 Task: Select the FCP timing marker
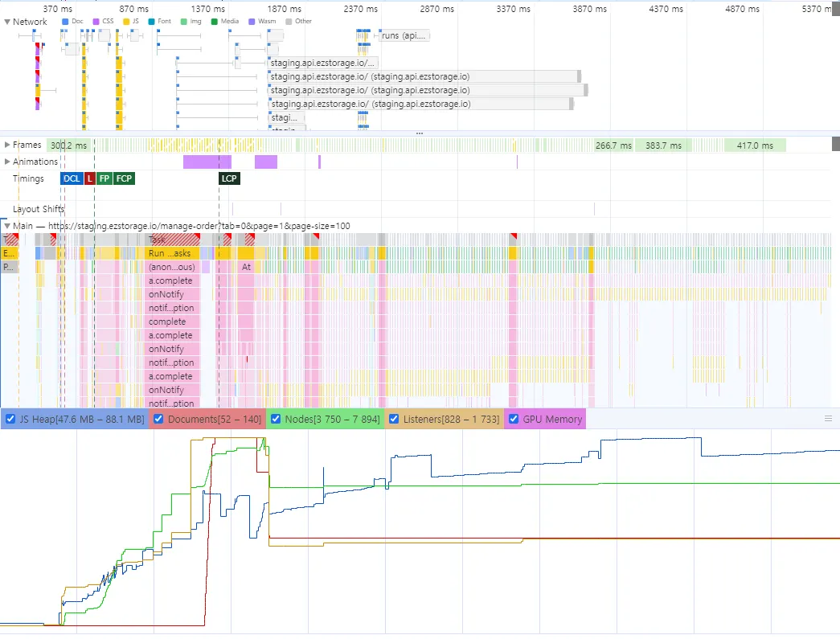tap(124, 178)
